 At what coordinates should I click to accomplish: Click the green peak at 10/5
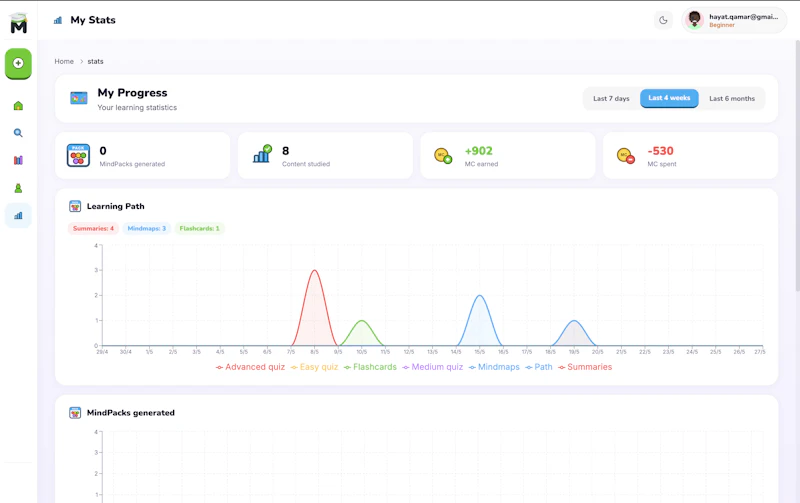pos(362,321)
